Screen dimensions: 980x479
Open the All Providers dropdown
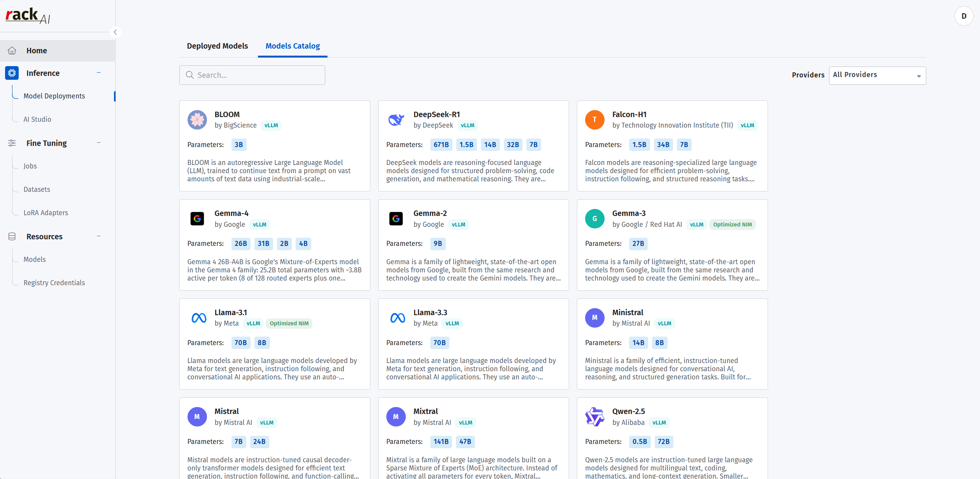(x=877, y=75)
